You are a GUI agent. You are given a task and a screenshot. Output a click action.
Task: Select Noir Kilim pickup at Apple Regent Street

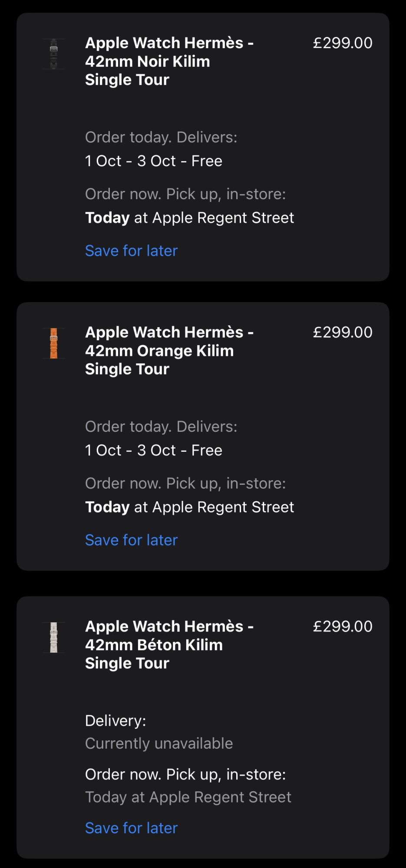(x=190, y=218)
